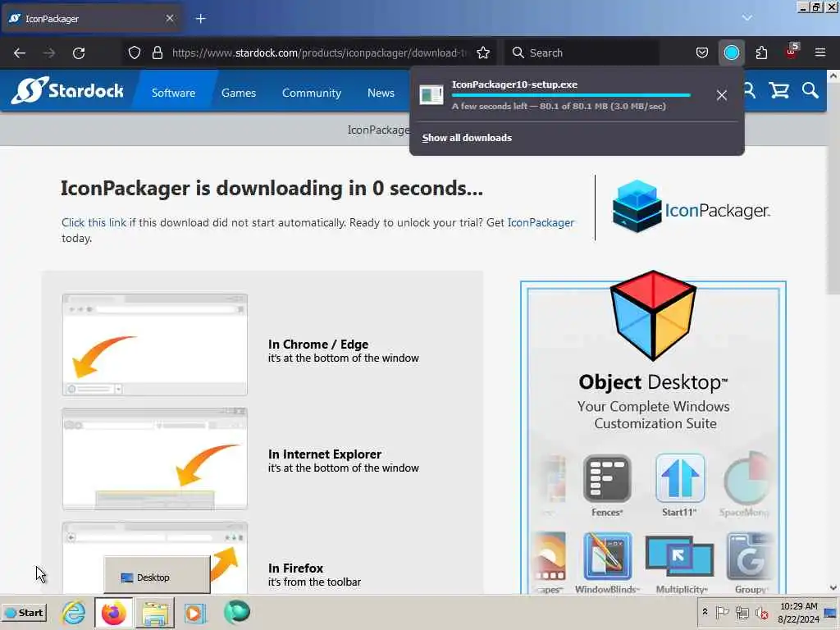Screen dimensions: 840x630
Task: Click the Stardock logo
Action: coord(67,90)
